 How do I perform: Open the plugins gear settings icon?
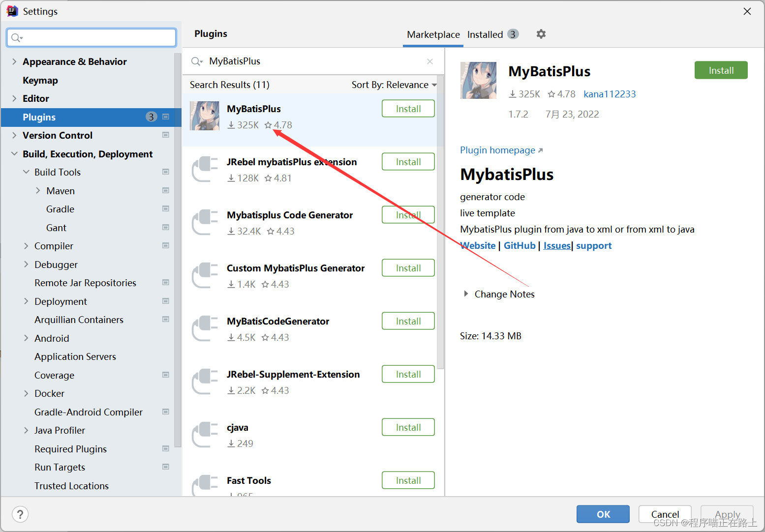tap(541, 34)
